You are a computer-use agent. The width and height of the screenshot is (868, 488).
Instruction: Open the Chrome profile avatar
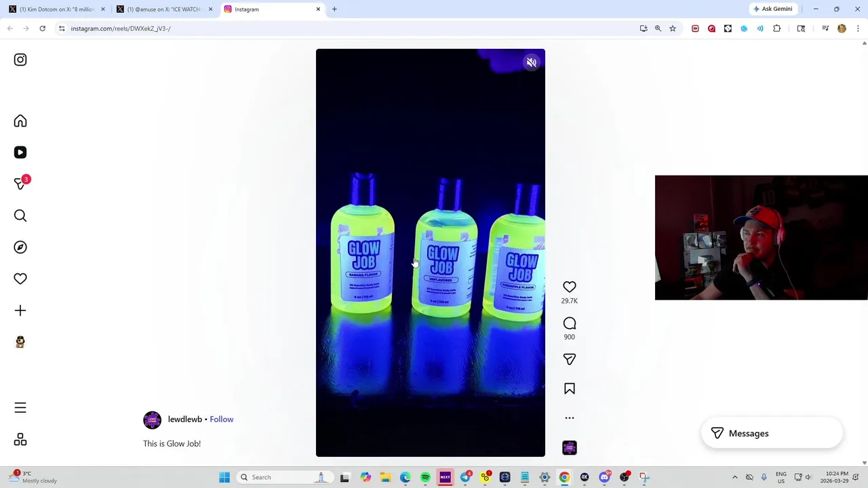pyautogui.click(x=842, y=28)
